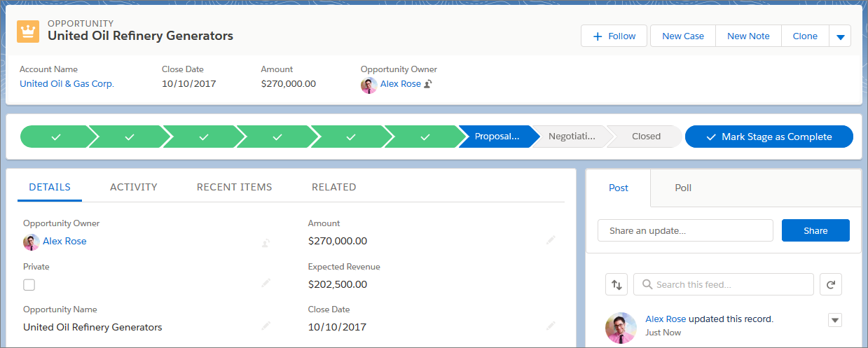Open the more actions dropdown next to Clone

point(840,36)
